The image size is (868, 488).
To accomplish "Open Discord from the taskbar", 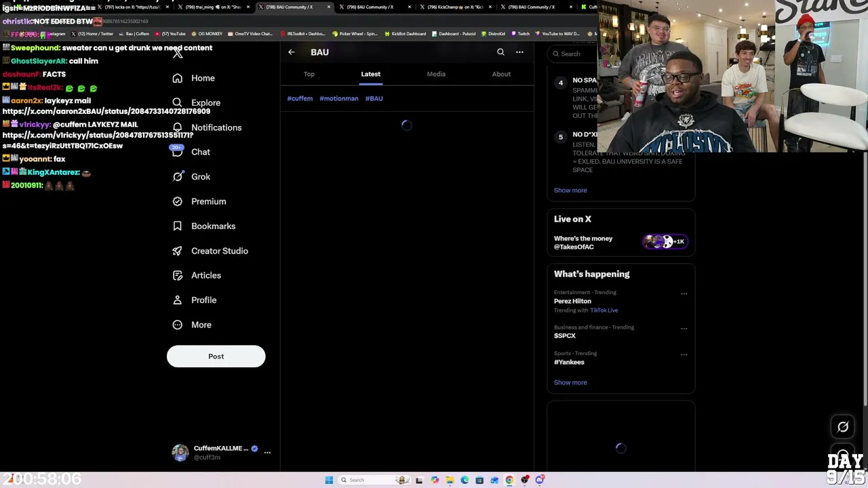I will coord(540,480).
